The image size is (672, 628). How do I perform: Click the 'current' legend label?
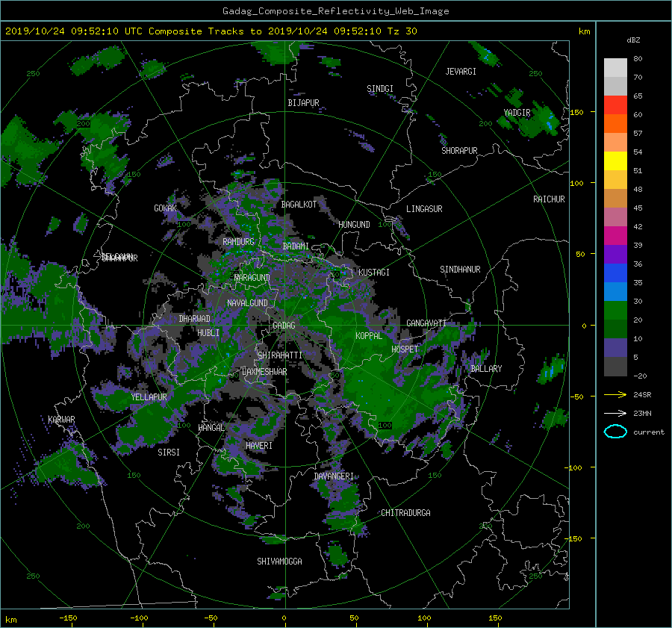click(x=648, y=432)
